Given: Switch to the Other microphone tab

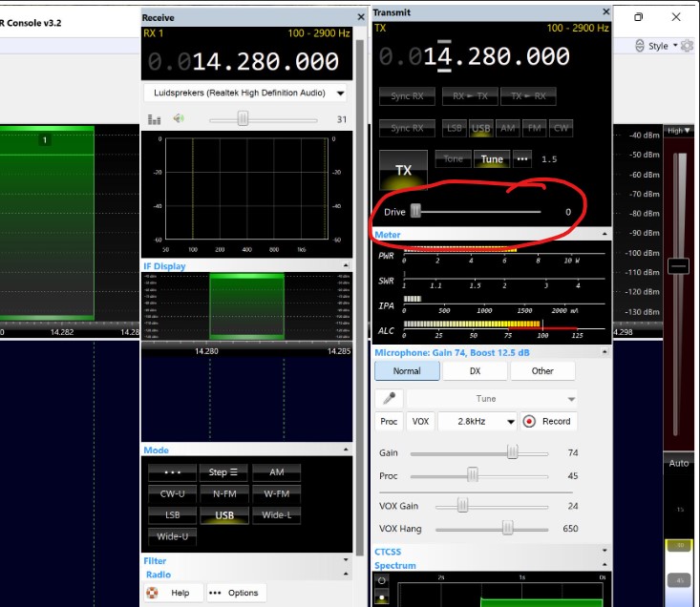Looking at the screenshot, I should (x=542, y=371).
